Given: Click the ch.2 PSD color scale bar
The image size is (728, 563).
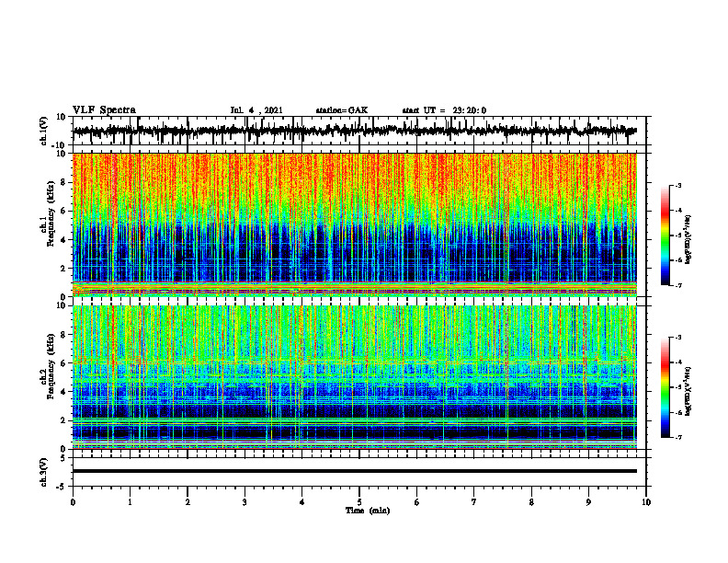Looking at the screenshot, I should 665,387.
